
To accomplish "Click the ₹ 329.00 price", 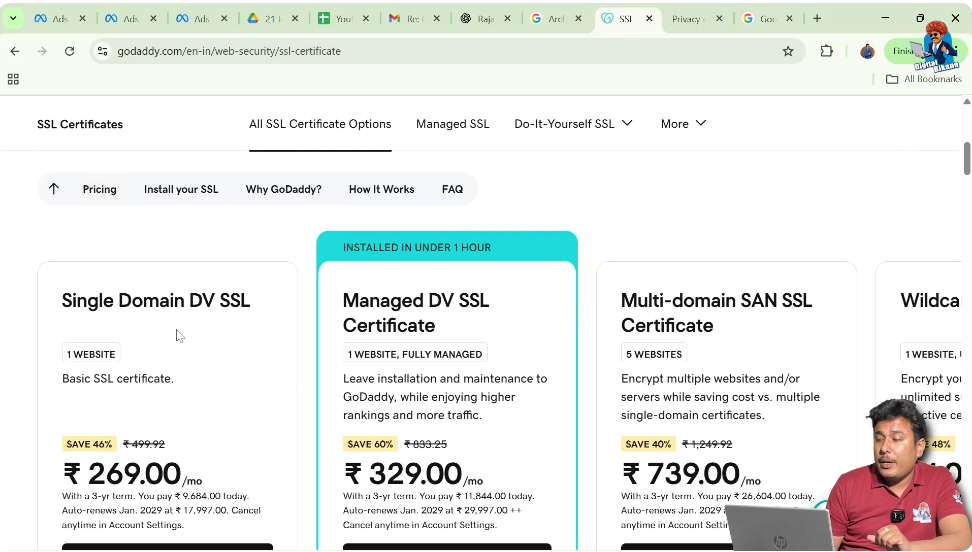I will [403, 474].
